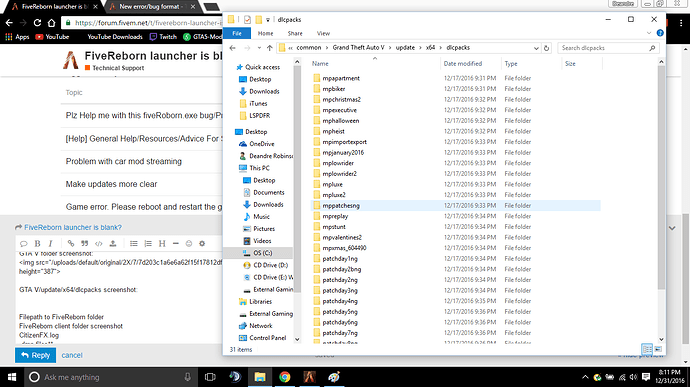Switch to large icons view in Explorer
The image size is (690, 387).
tap(658, 349)
